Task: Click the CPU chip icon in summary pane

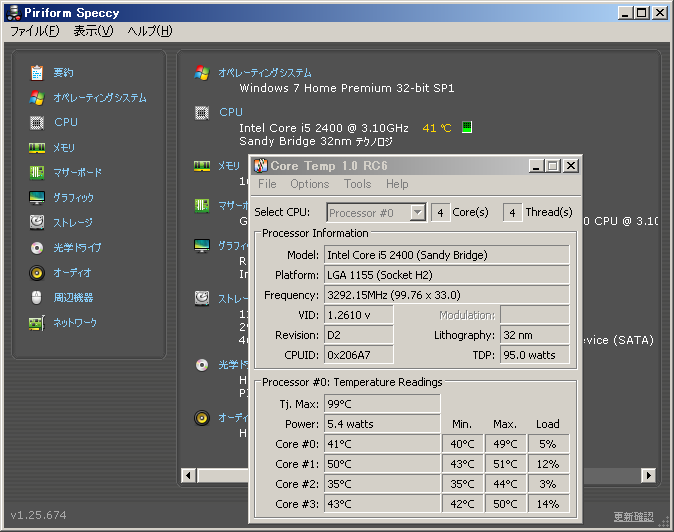Action: [202, 113]
